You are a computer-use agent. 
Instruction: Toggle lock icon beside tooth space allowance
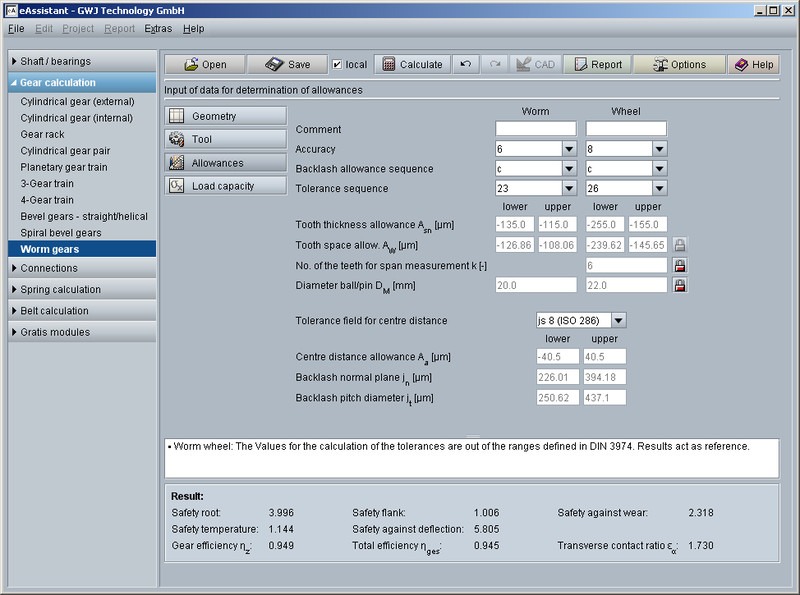[x=680, y=245]
